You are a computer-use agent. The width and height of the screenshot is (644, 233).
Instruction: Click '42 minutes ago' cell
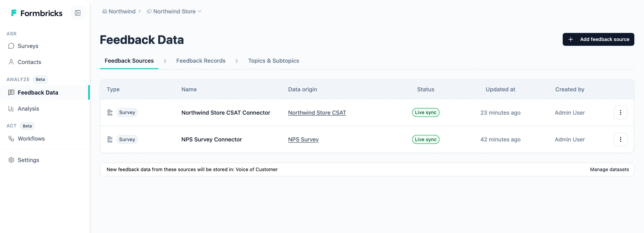(x=500, y=140)
